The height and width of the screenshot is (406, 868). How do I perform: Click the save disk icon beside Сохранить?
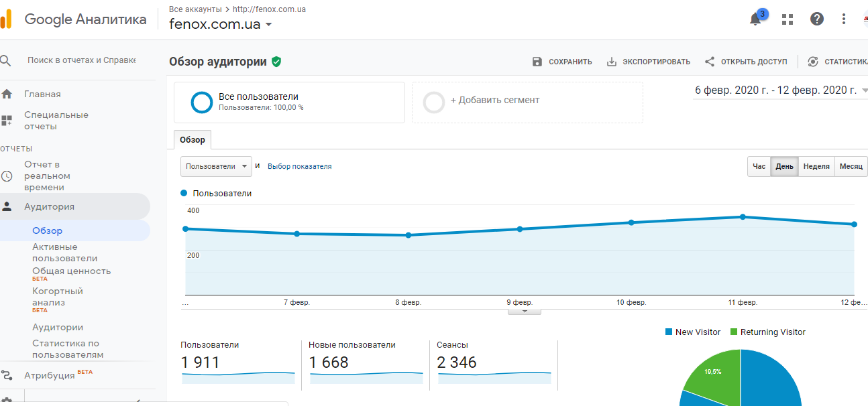click(537, 62)
